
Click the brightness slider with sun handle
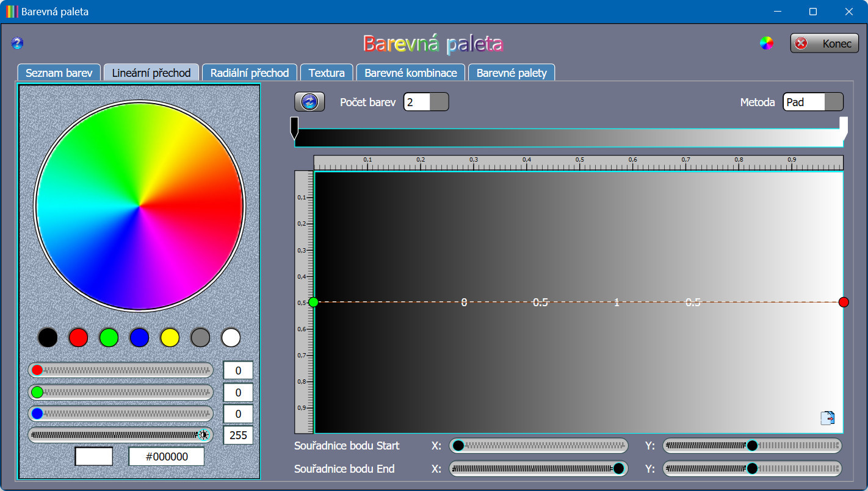tap(121, 435)
